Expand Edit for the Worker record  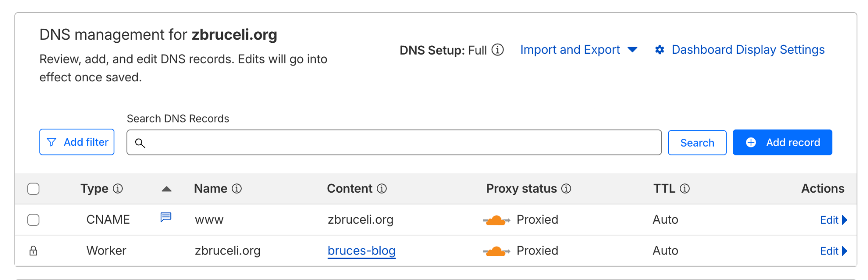(x=833, y=251)
